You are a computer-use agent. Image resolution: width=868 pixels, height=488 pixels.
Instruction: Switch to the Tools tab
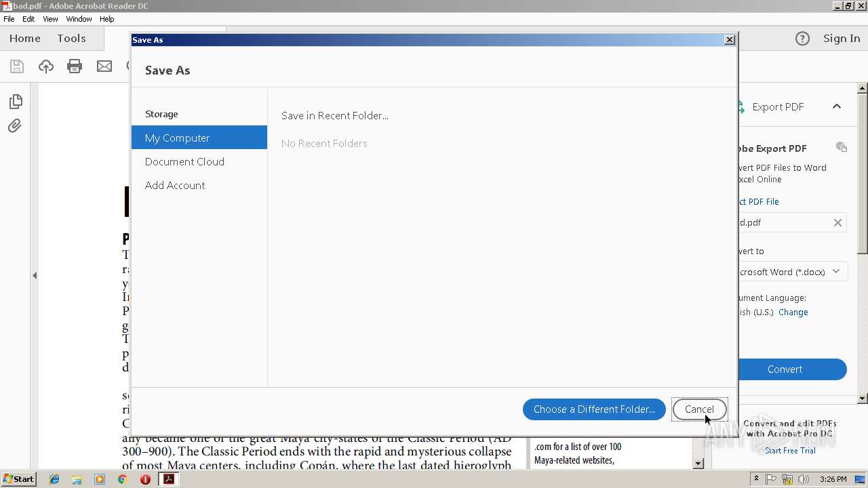pos(71,39)
